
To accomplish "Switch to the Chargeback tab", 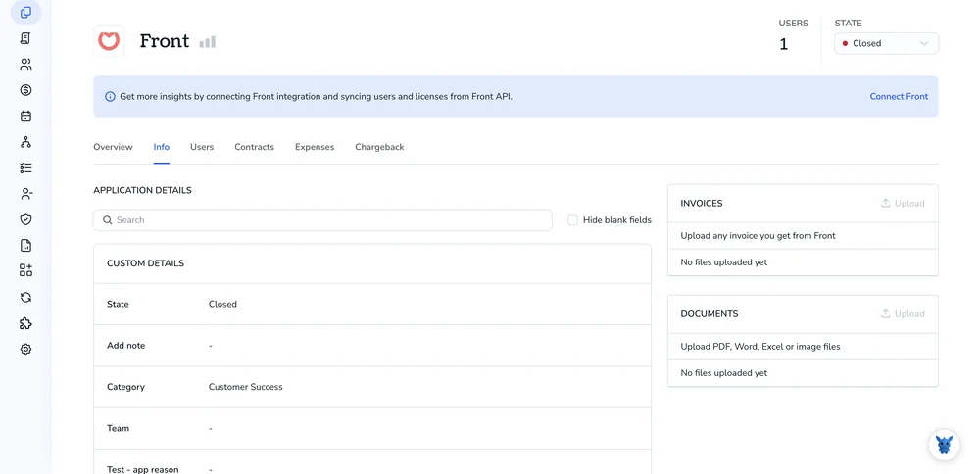I will (379, 147).
